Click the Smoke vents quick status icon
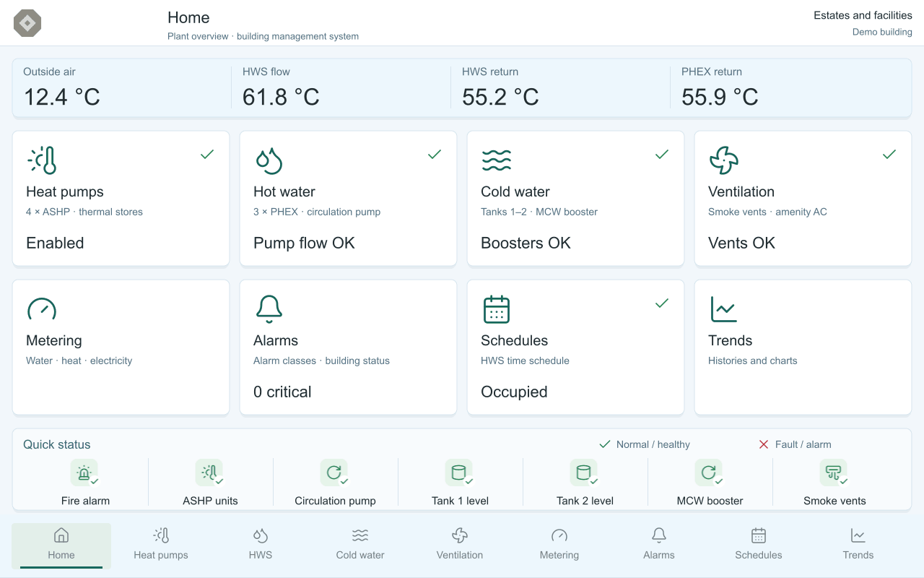Screen dimensions: 924x578 point(834,473)
